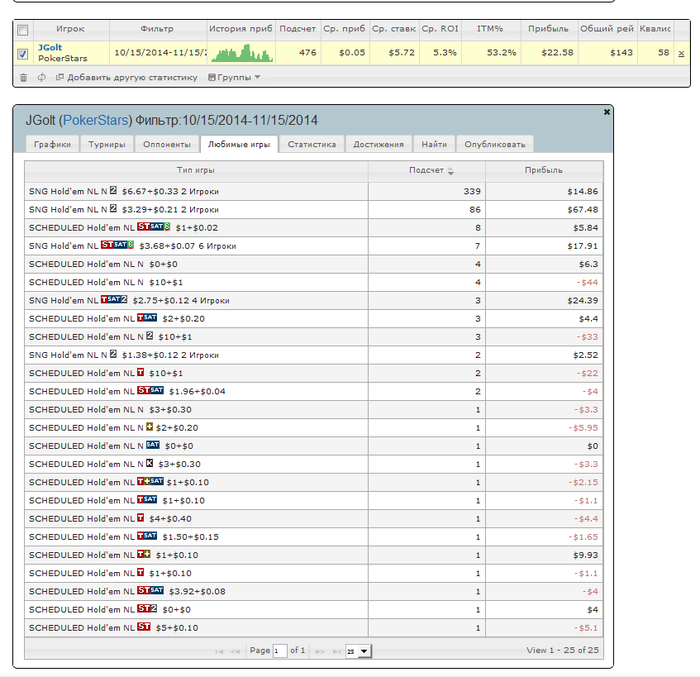The height and width of the screenshot is (677, 700).
Task: Click T SAT 2 icon in $2.75+$0.12 row
Action: coord(114,300)
